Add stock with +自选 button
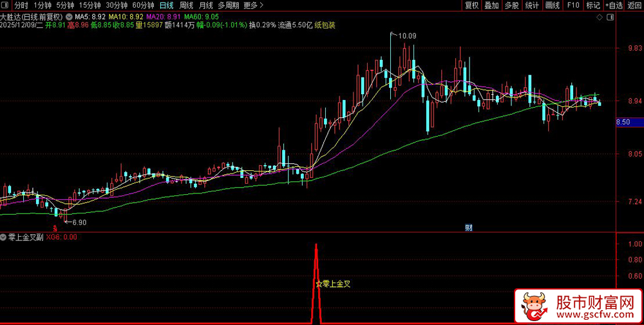The height and width of the screenshot is (325, 644). coord(614,5)
